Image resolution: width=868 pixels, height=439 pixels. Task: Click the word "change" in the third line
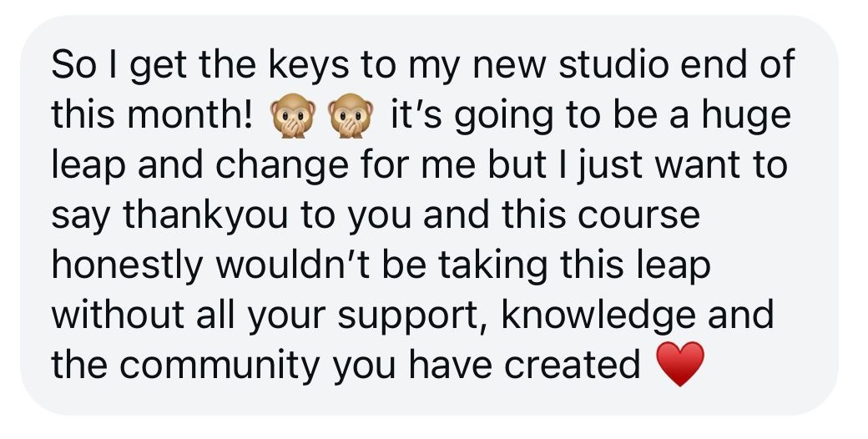click(282, 166)
